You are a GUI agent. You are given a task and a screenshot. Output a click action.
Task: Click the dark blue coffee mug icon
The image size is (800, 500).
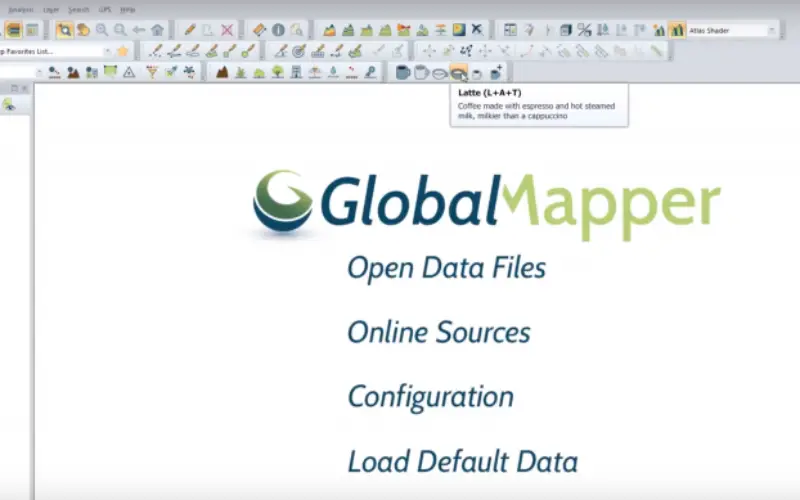pos(403,72)
